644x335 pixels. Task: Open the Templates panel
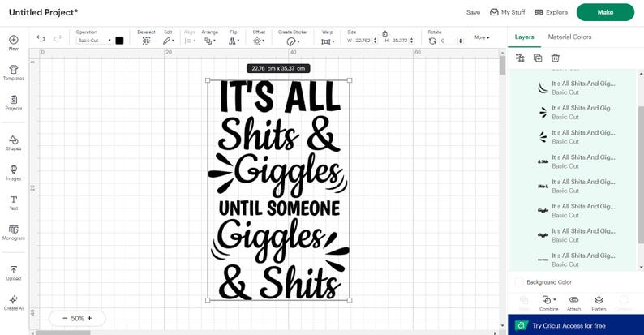pyautogui.click(x=14, y=73)
